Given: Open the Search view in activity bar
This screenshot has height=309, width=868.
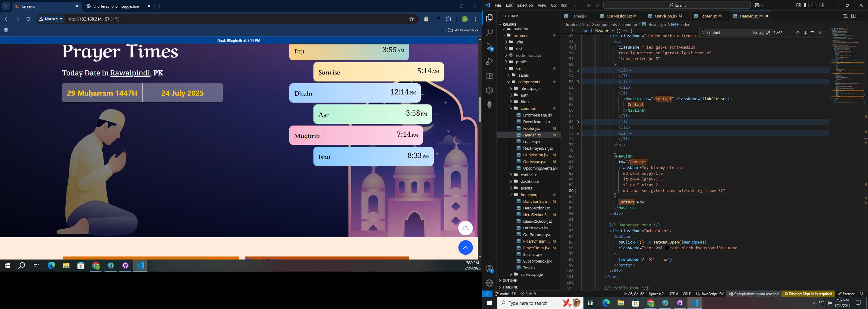Looking at the screenshot, I should 489,32.
